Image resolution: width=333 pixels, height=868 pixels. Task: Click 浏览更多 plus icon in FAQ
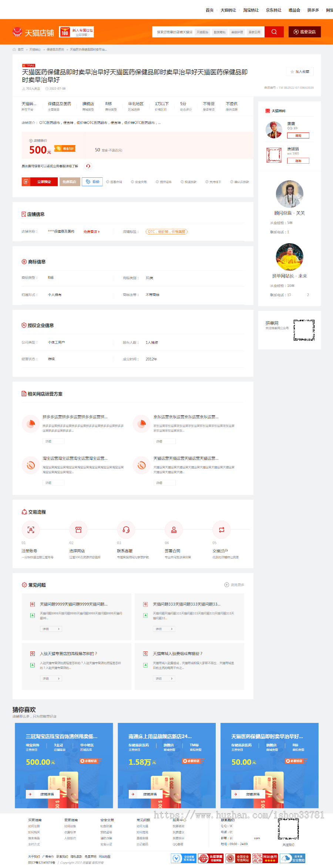[x=226, y=585]
